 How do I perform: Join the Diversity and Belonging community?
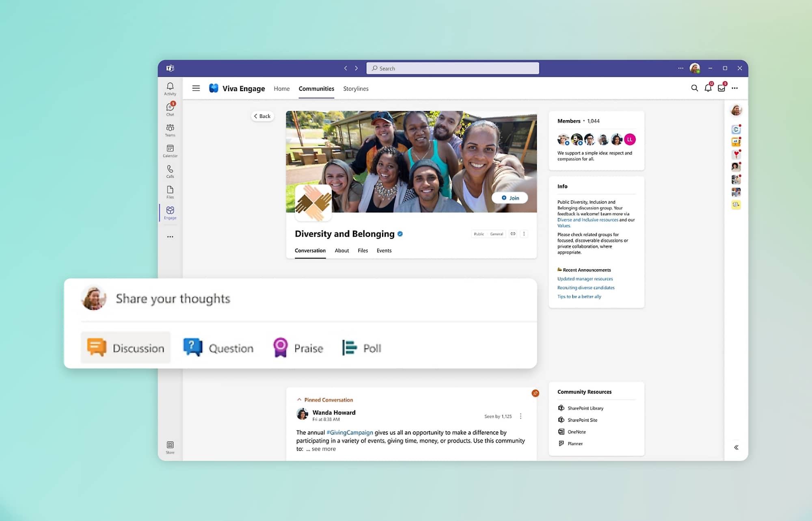(x=510, y=198)
